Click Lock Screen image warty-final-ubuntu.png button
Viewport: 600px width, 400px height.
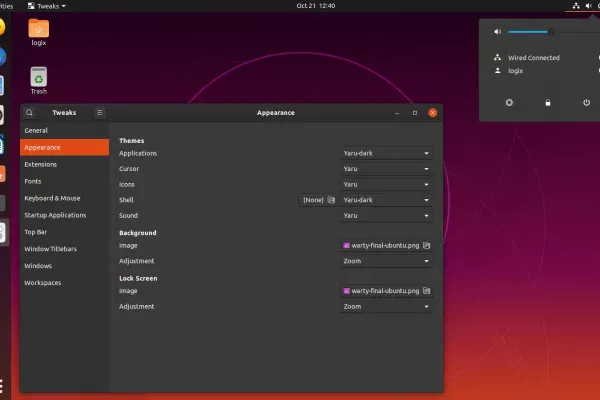click(x=386, y=291)
